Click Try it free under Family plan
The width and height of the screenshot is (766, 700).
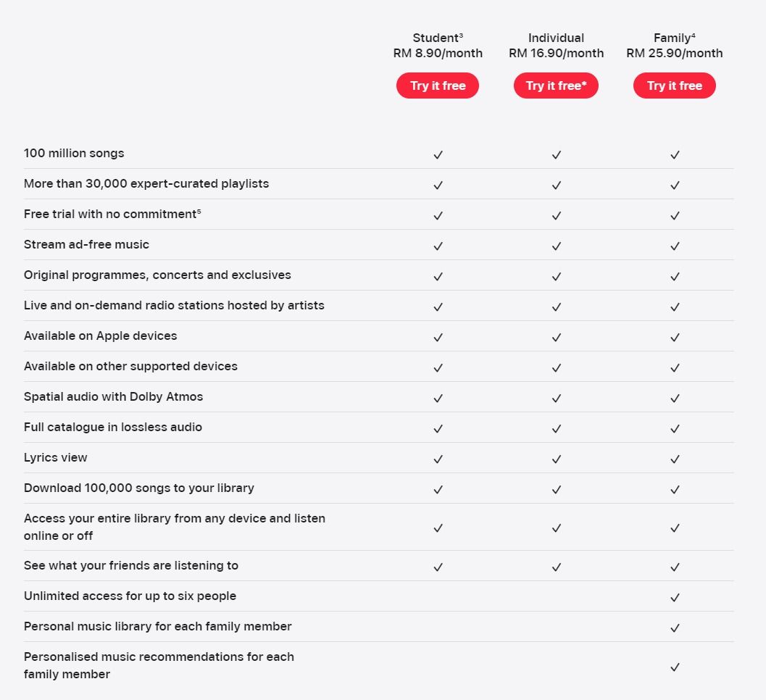coord(674,86)
